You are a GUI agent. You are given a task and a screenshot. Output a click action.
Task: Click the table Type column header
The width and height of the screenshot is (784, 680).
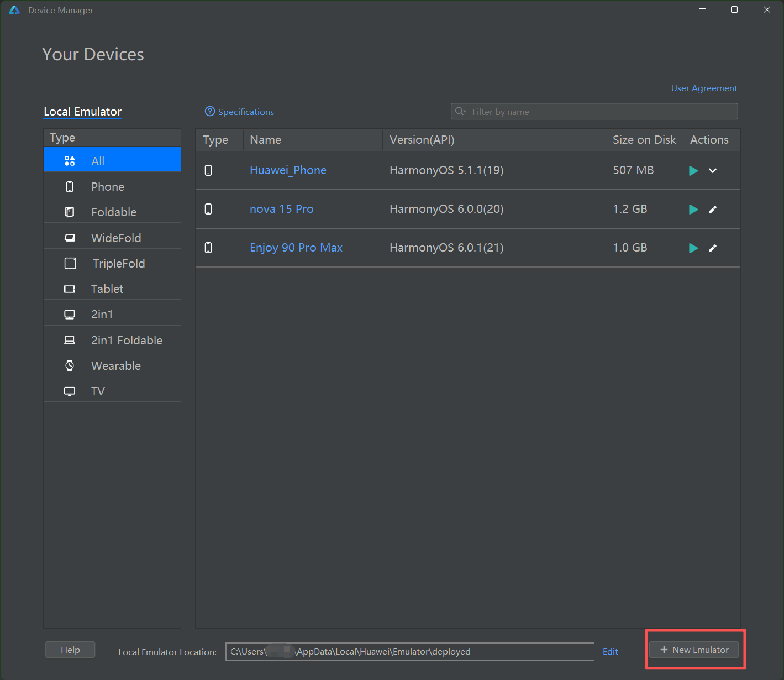(x=219, y=140)
